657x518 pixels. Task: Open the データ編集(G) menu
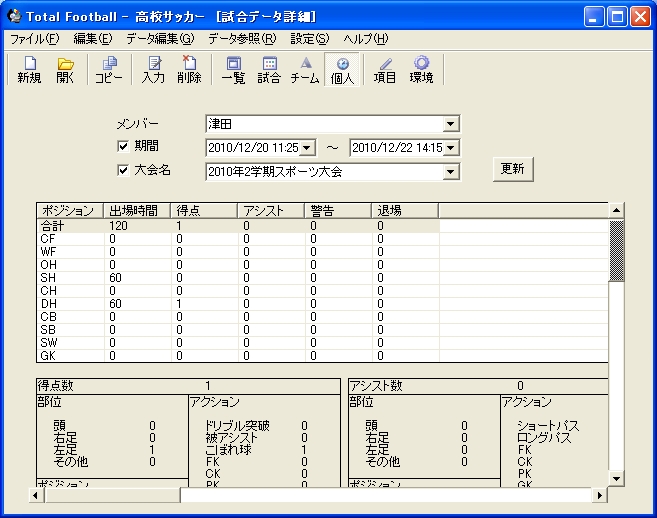coord(160,39)
